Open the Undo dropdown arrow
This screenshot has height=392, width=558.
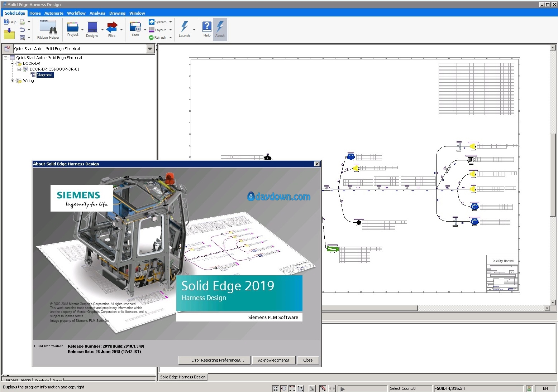29,30
